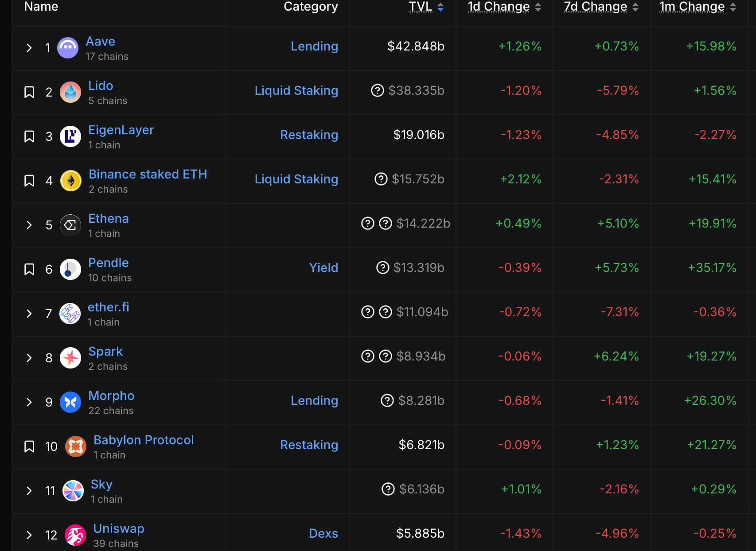Viewport: 756px width, 551px height.
Task: Bookmark the EigenLayer protocol
Action: coord(29,136)
